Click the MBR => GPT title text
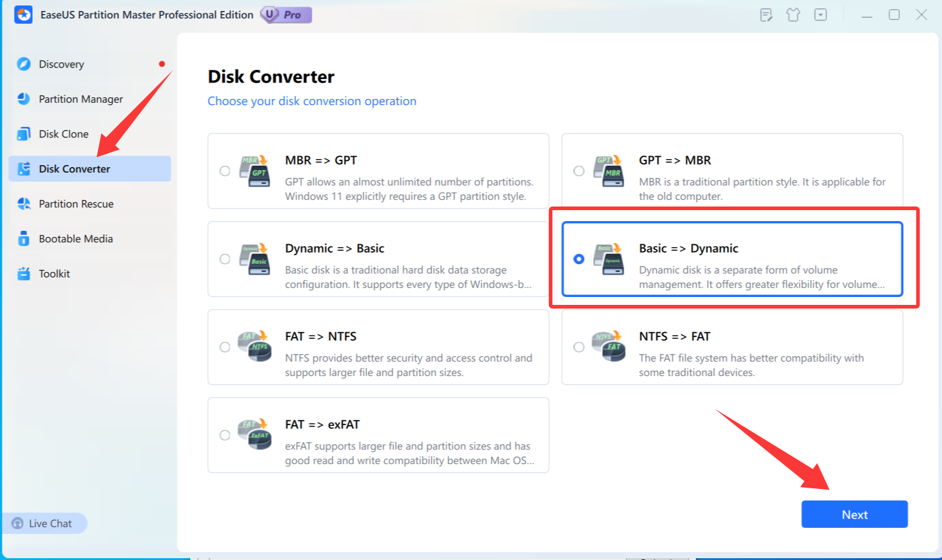 pos(321,160)
